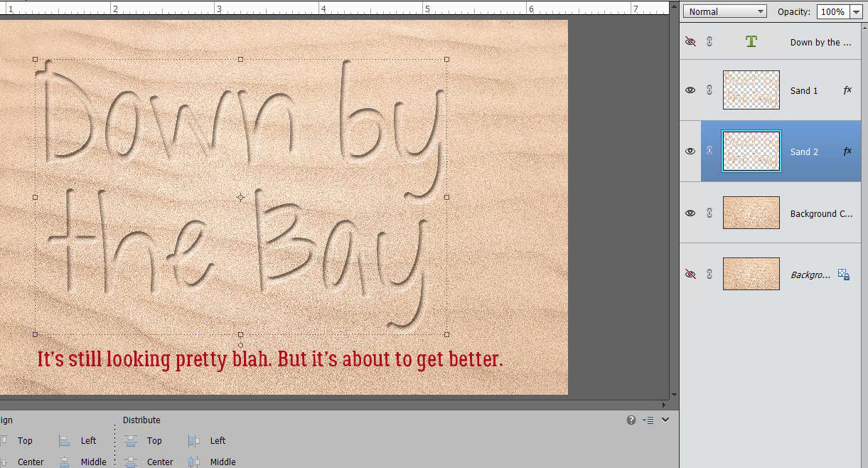
Task: Hide the Sand 1 layer
Action: point(690,90)
